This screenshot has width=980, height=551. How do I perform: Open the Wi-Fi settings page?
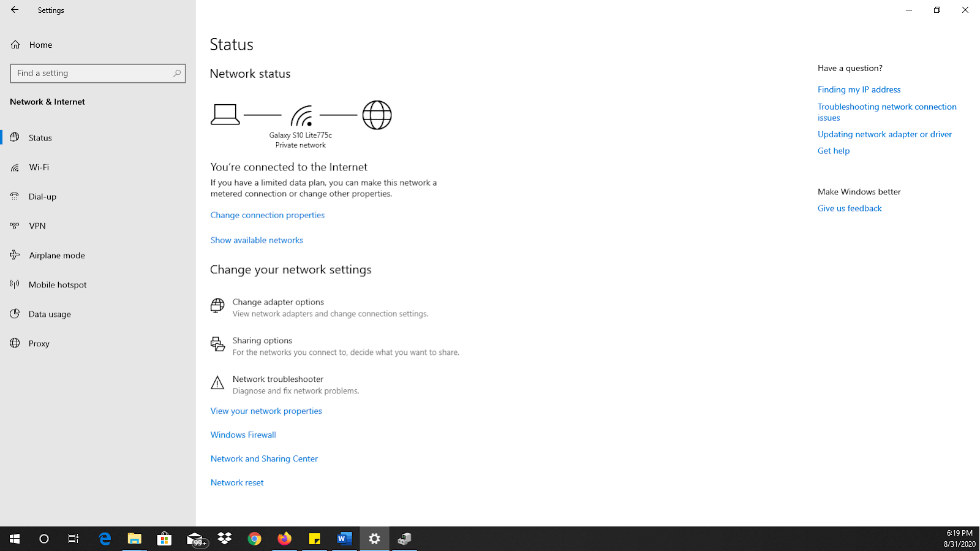39,167
